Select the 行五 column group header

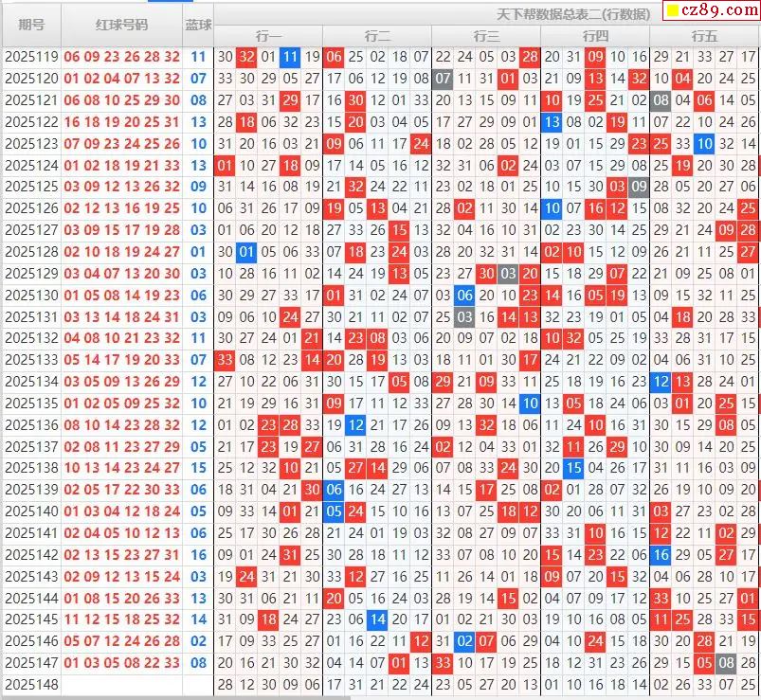click(704, 35)
